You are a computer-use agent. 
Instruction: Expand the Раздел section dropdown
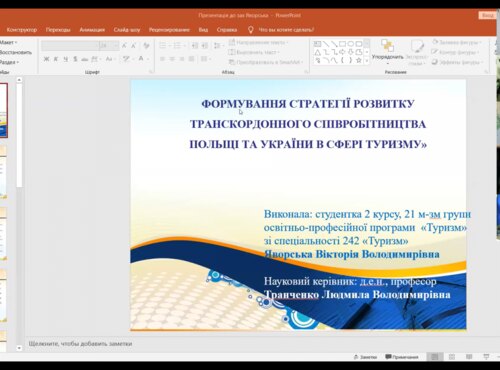pyautogui.click(x=9, y=62)
